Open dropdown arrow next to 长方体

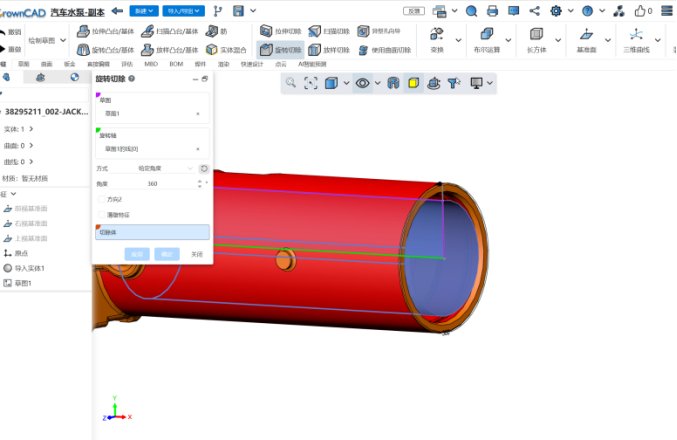point(558,40)
